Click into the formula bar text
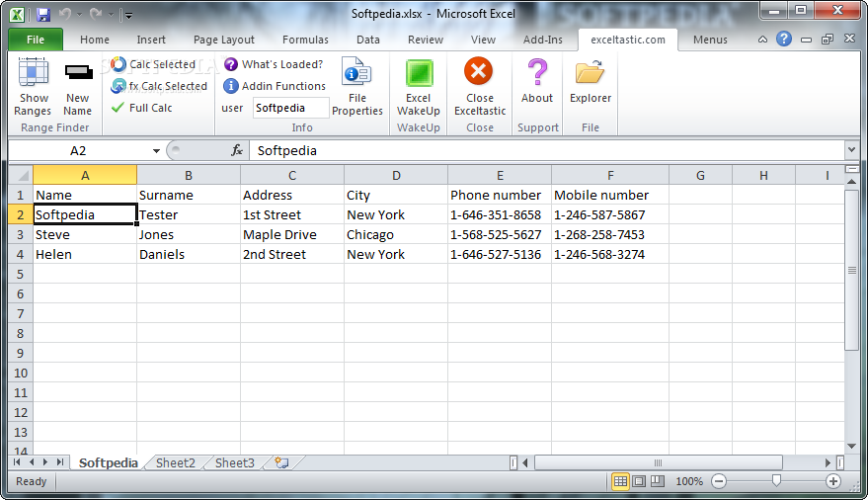Image resolution: width=868 pixels, height=500 pixels. click(x=546, y=150)
